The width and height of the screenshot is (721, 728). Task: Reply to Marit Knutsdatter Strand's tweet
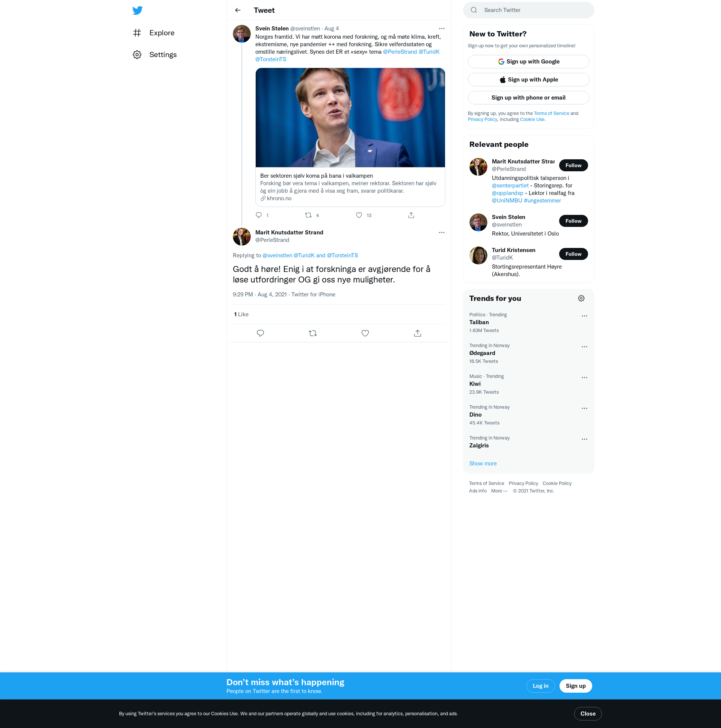click(x=260, y=333)
